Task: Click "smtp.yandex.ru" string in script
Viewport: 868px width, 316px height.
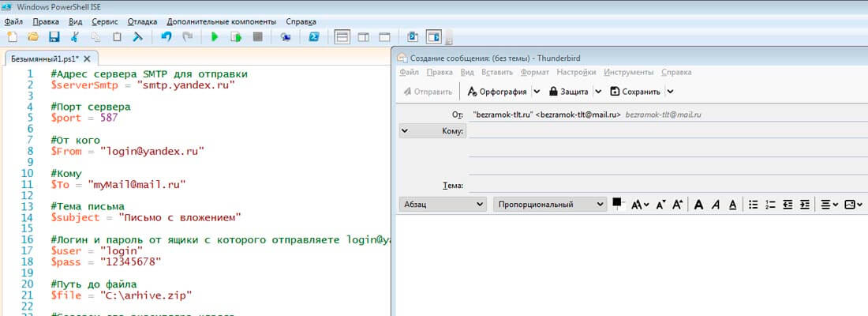Action: click(186, 85)
